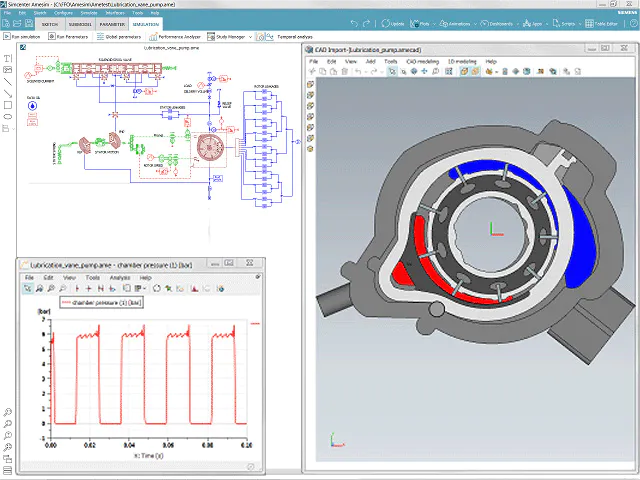Click the text tool in sketch left toolbar
Screen dimensions: 640x480
(8, 58)
